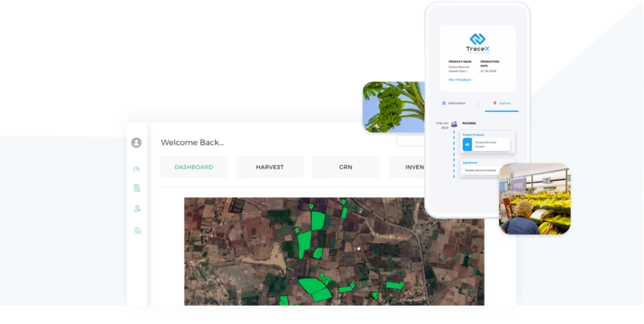The width and height of the screenshot is (644, 324).
Task: Click the PRODUCT NAME label on phone
Action: click(460, 62)
